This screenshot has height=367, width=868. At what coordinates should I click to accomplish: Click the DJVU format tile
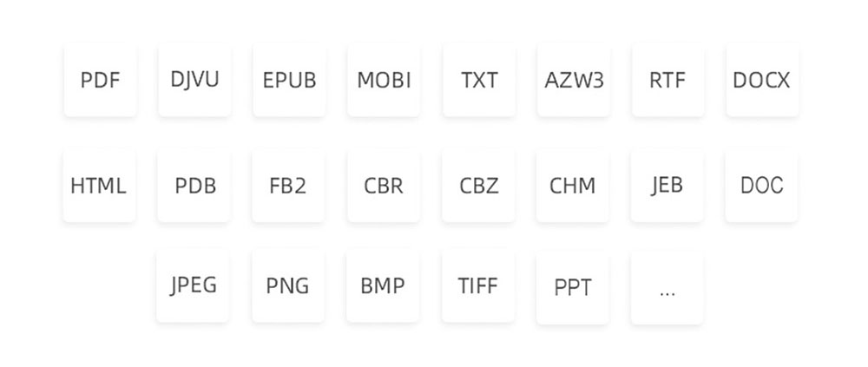pyautogui.click(x=194, y=81)
